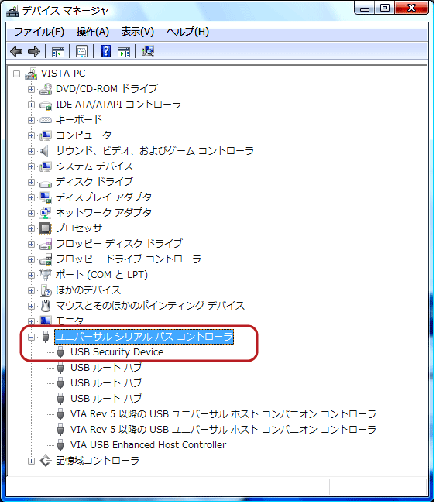Open the ファイル(F) menu

39,32
